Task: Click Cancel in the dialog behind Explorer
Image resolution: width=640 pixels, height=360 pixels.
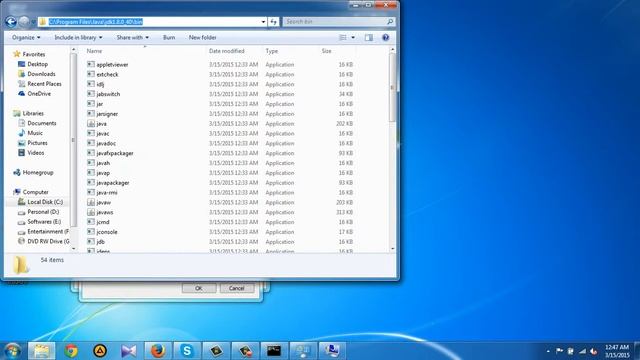Action: click(x=237, y=288)
